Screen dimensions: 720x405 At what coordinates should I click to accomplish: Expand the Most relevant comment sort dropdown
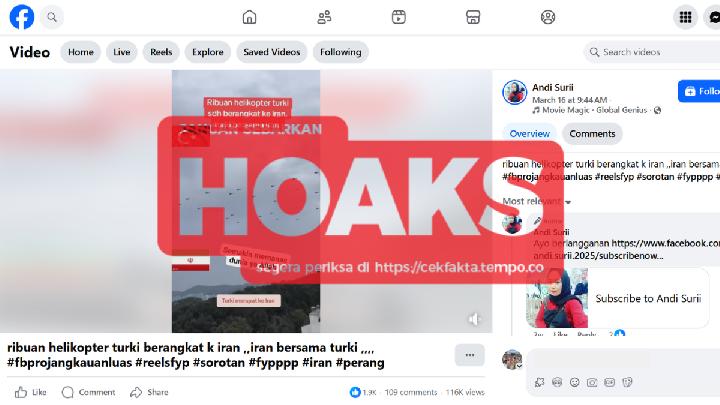coord(536,201)
